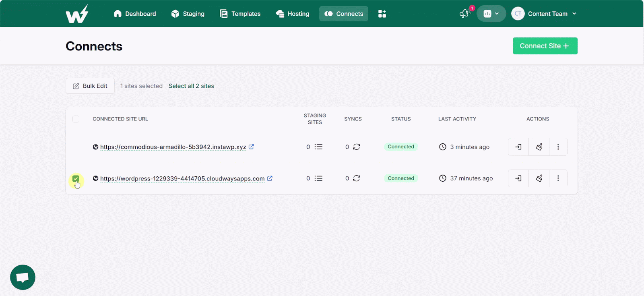Image resolution: width=644 pixels, height=296 pixels.
Task: Open wordpress-1229339 cloudwaysapps URL link
Action: [x=182, y=178]
